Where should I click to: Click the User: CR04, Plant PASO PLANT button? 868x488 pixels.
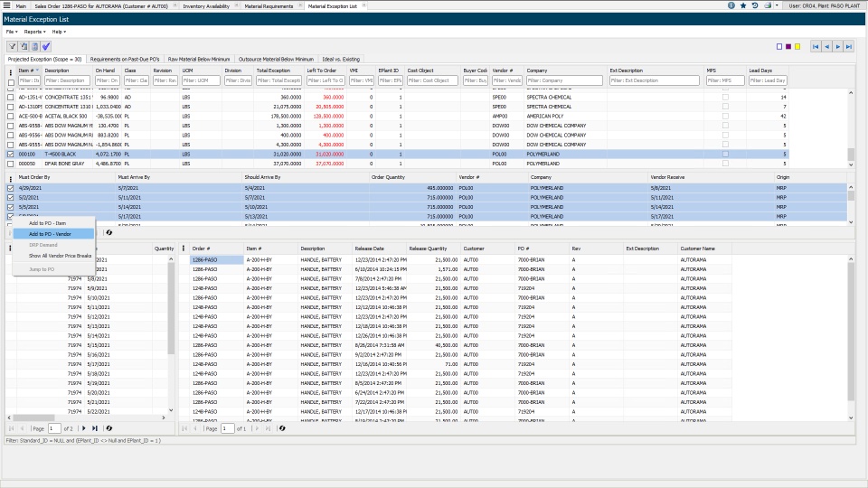[825, 5]
